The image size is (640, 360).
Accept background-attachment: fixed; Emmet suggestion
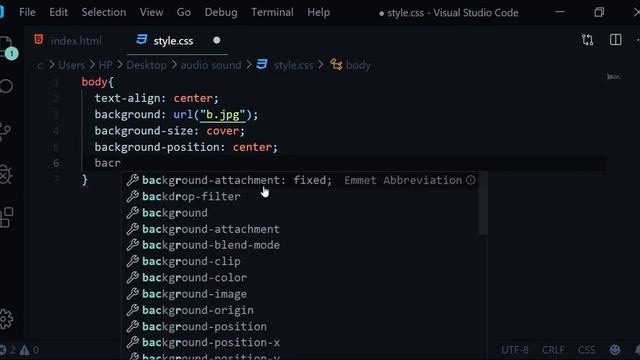pyautogui.click(x=300, y=180)
